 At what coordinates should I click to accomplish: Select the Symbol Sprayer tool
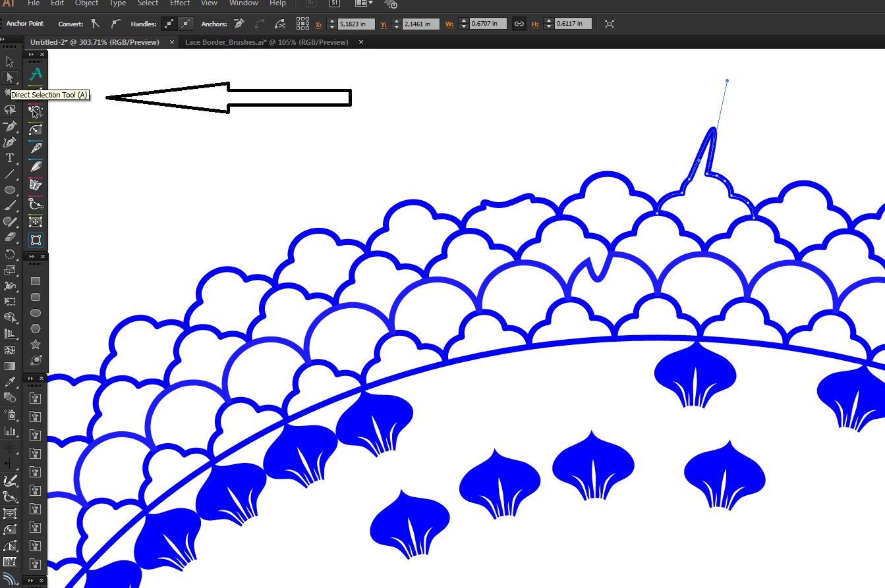10,415
